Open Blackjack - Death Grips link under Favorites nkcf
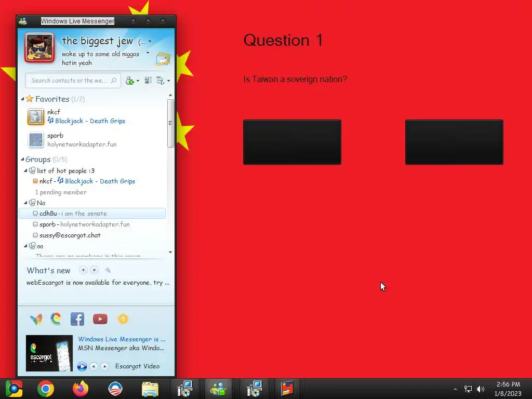Viewport: 532px width, 399px height. [x=90, y=121]
